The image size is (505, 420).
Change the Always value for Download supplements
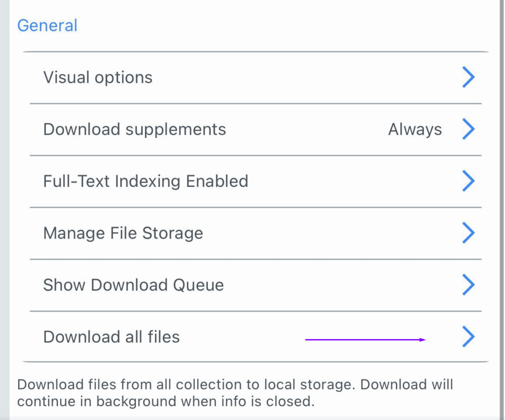(x=415, y=129)
